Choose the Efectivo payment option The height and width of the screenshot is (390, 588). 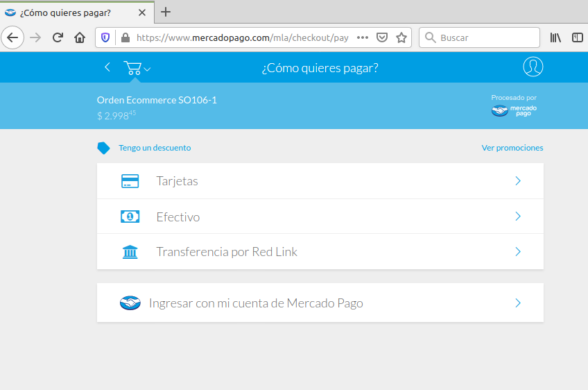(x=320, y=217)
